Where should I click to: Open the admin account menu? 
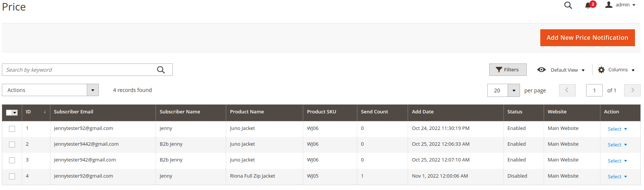620,5
